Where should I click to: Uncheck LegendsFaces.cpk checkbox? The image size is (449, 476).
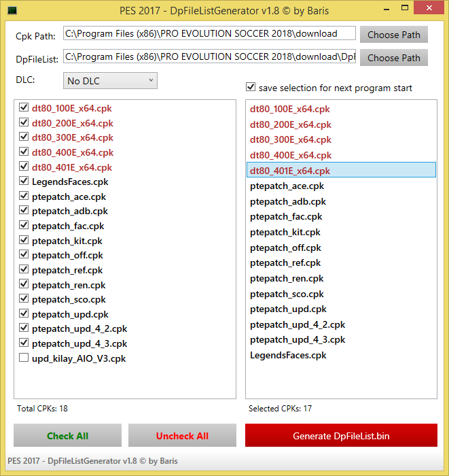[x=24, y=182]
